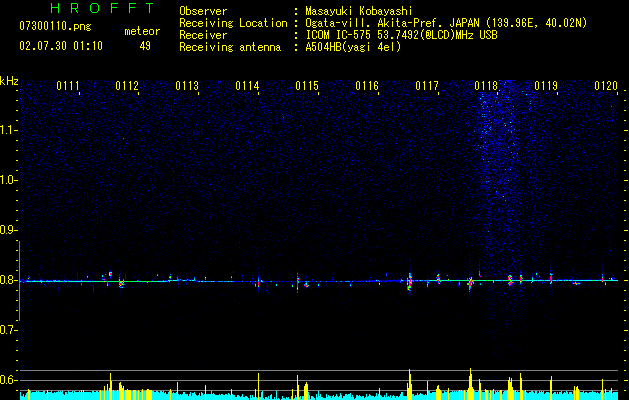Screen dimensions: 629x400
Task: Click the meteor echo cluster just after 0112
Action: [x=122, y=283]
